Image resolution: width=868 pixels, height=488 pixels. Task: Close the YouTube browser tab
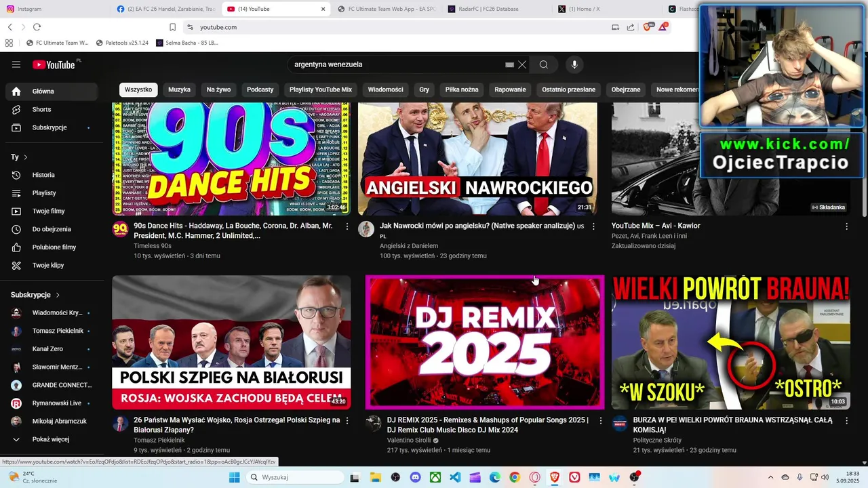coord(323,9)
